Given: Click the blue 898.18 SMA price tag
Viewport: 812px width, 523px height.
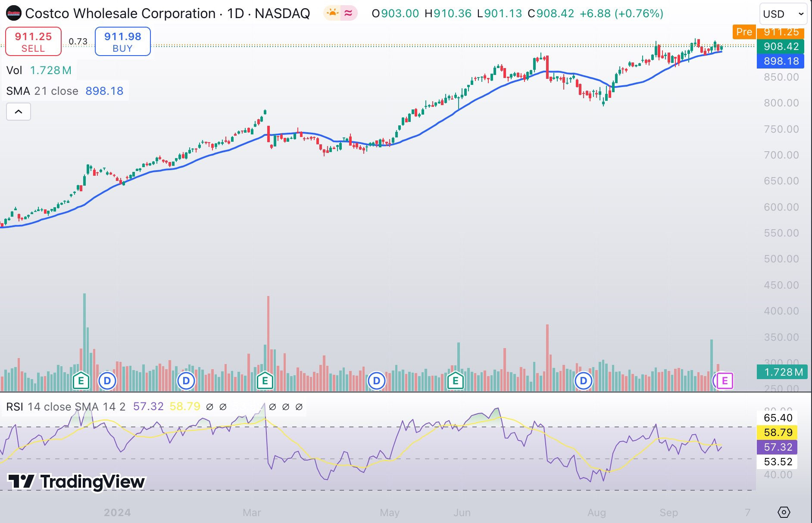Looking at the screenshot, I should [x=781, y=61].
